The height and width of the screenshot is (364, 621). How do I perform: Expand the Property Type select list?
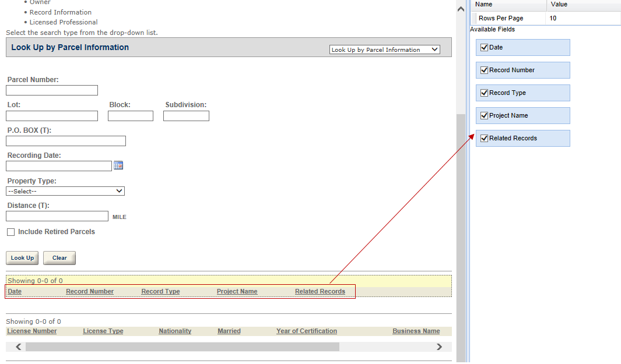point(65,191)
